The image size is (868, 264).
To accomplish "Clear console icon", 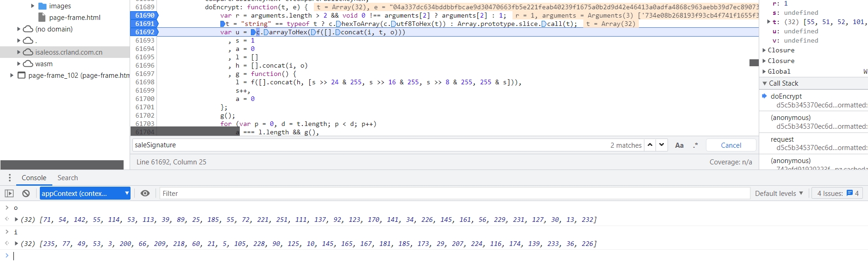I will click(x=26, y=194).
